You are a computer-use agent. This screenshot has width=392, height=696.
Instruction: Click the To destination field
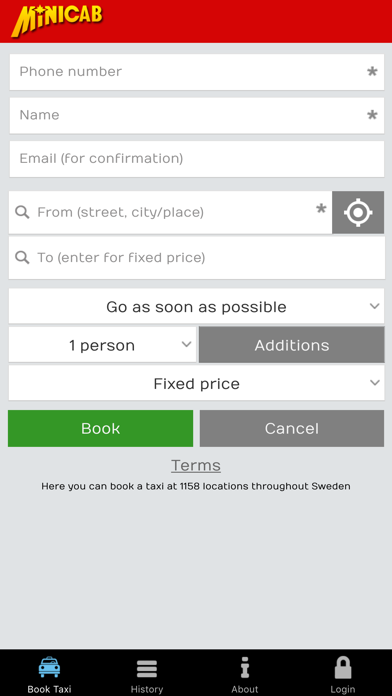[x=197, y=257]
